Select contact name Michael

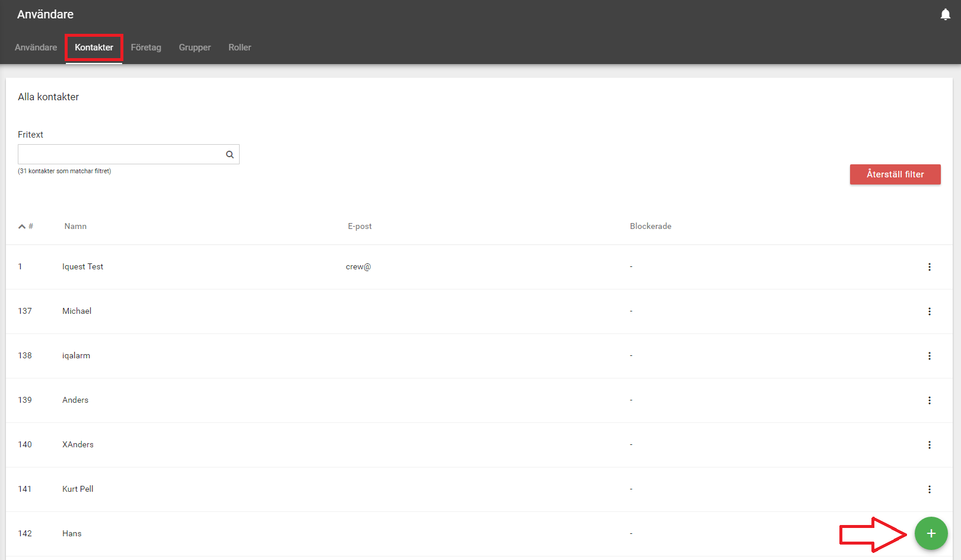click(77, 311)
